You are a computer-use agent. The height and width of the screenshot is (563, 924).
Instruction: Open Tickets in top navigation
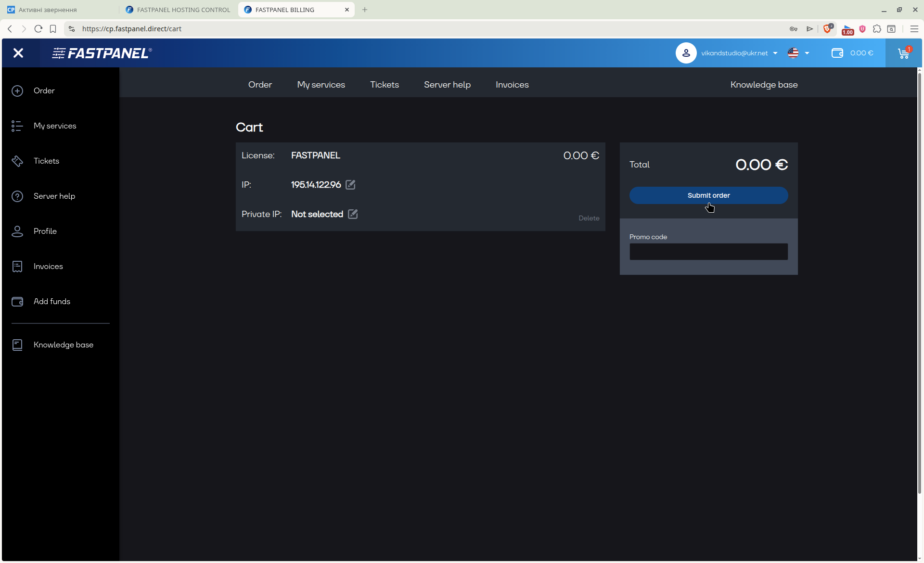coord(385,85)
